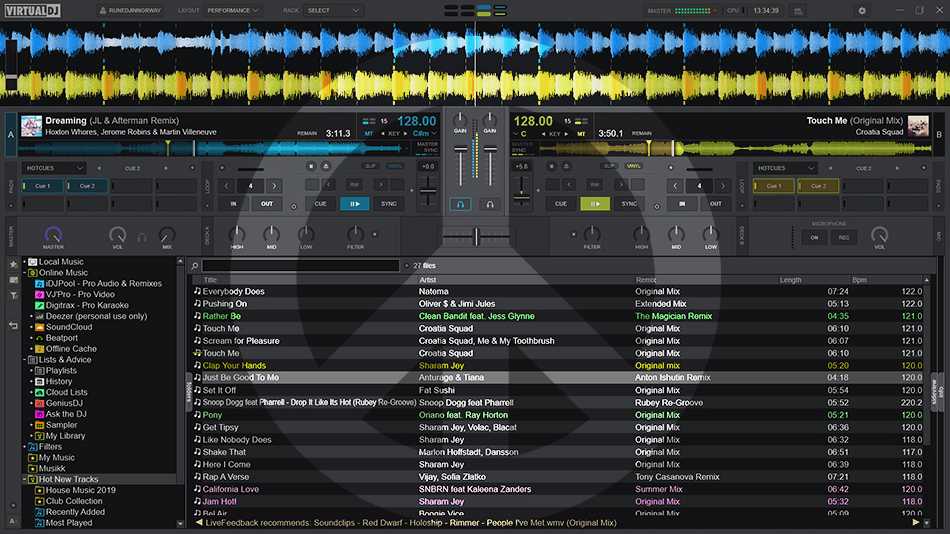Click the favorites star in the browser sidebar
The image size is (950, 534).
[13, 264]
